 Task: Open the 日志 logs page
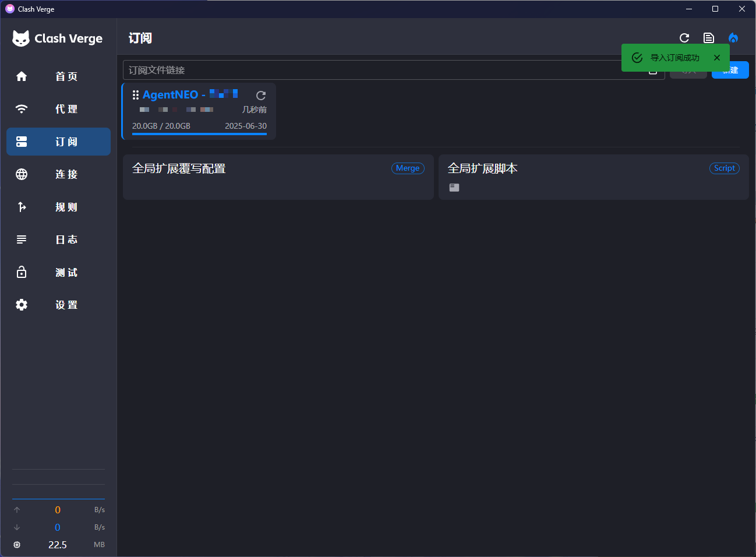click(58, 239)
